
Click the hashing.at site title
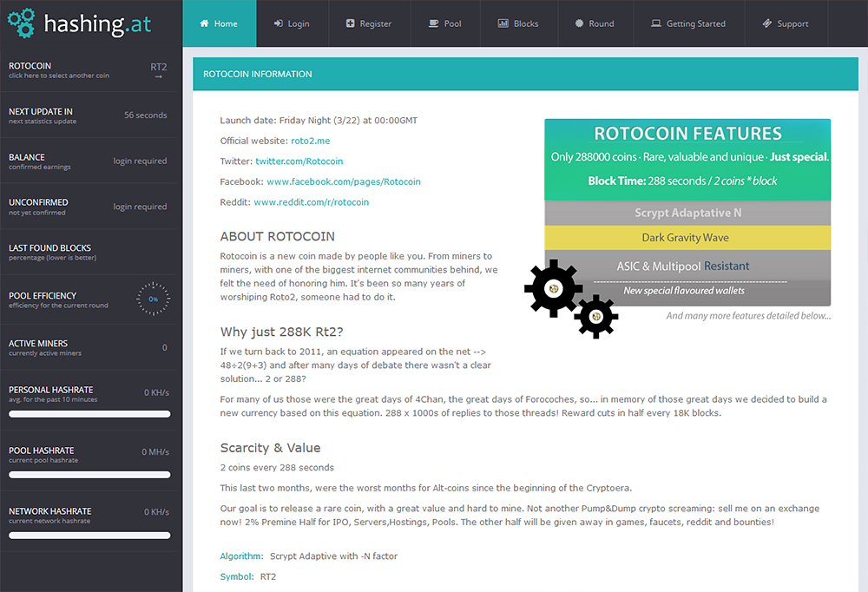[97, 23]
